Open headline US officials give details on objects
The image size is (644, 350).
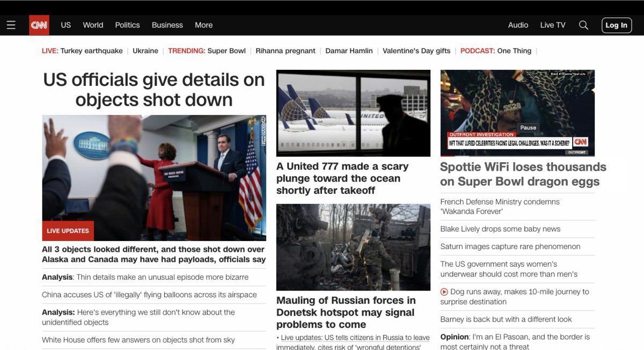tap(154, 90)
